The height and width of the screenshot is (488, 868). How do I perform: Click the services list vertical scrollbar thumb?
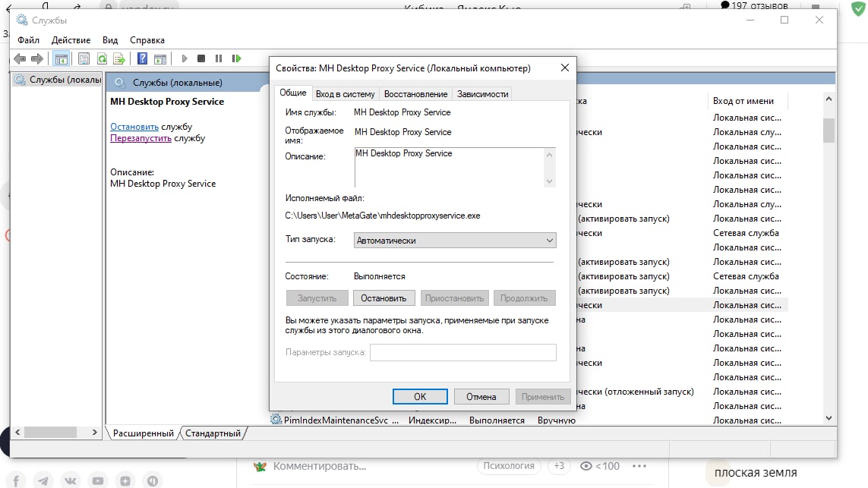[829, 131]
